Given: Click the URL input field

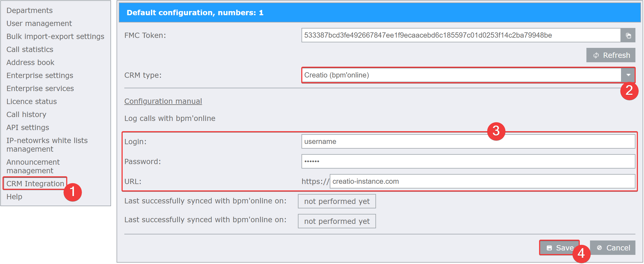Looking at the screenshot, I should point(483,181).
